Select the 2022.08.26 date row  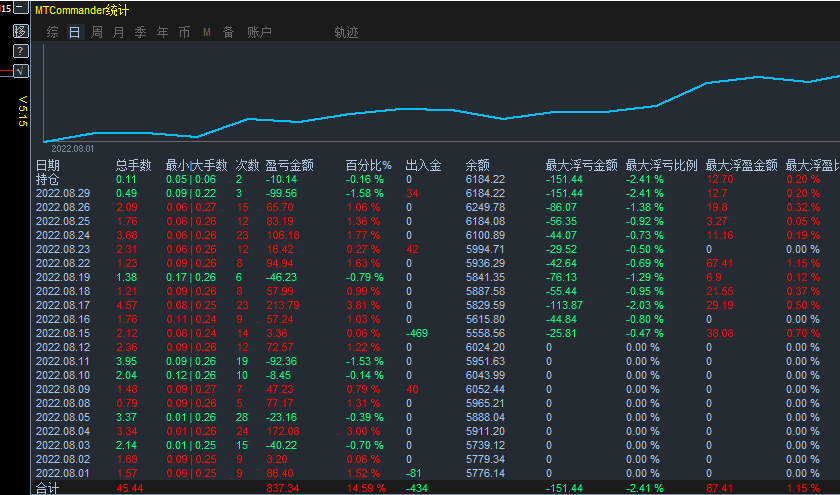[x=63, y=207]
